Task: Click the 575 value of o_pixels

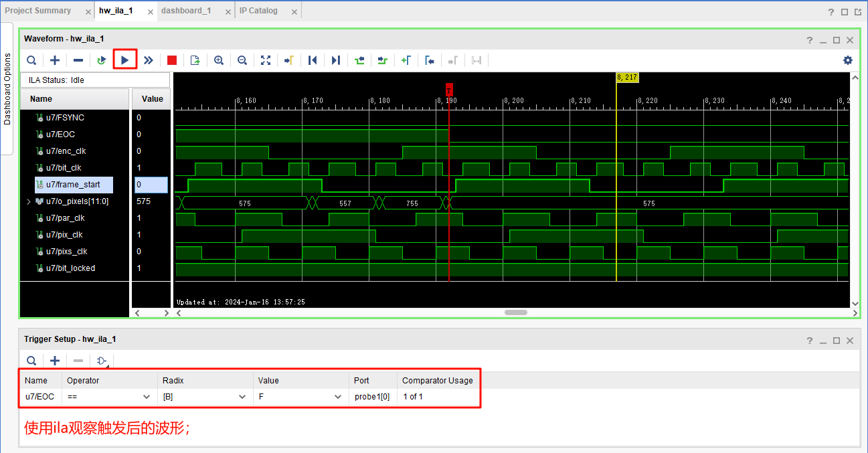Action: 143,201
